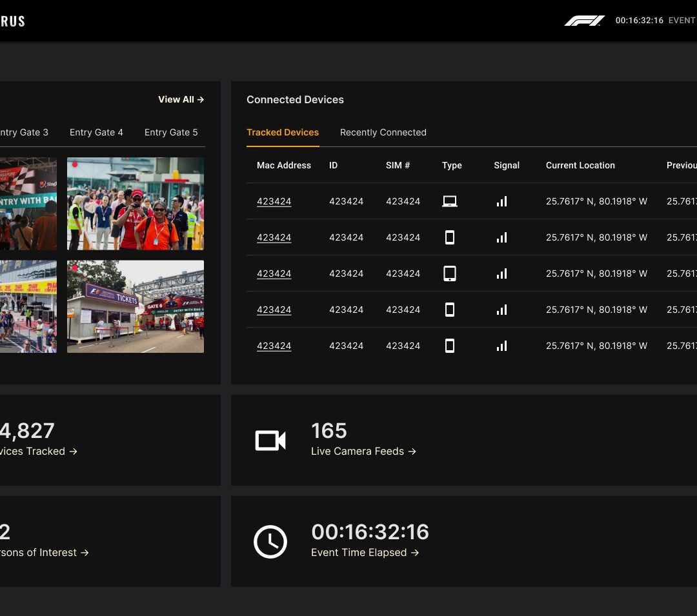Click the laptop device type icon
This screenshot has width=697, height=616.
tap(450, 201)
